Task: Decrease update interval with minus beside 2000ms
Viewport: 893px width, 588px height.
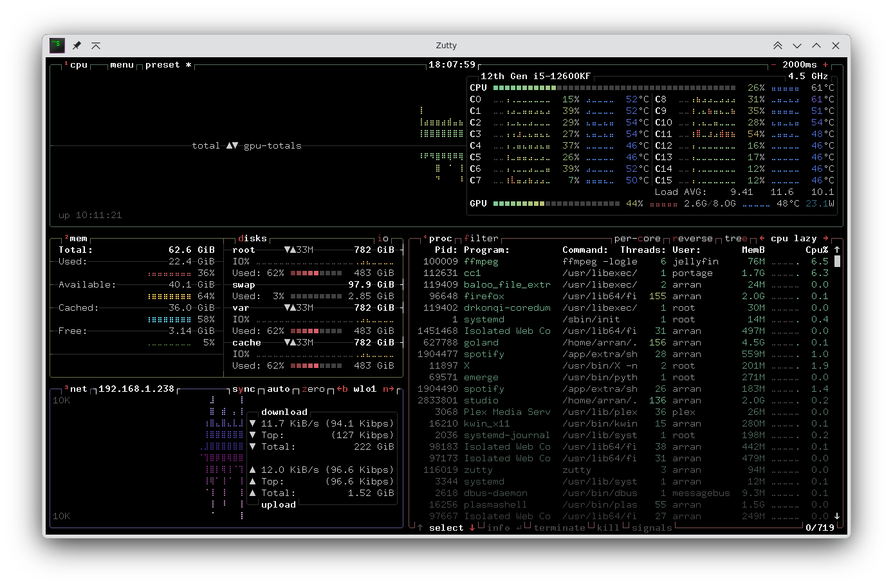Action: [x=773, y=64]
